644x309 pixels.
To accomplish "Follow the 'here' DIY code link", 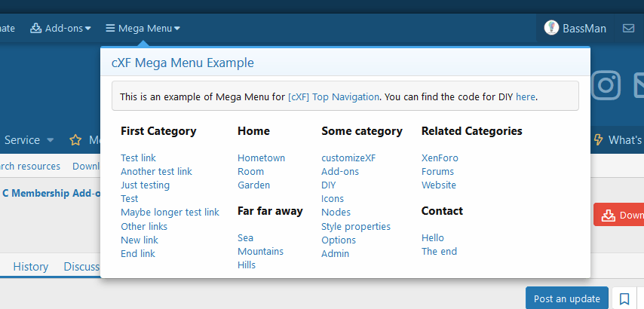I will point(526,96).
